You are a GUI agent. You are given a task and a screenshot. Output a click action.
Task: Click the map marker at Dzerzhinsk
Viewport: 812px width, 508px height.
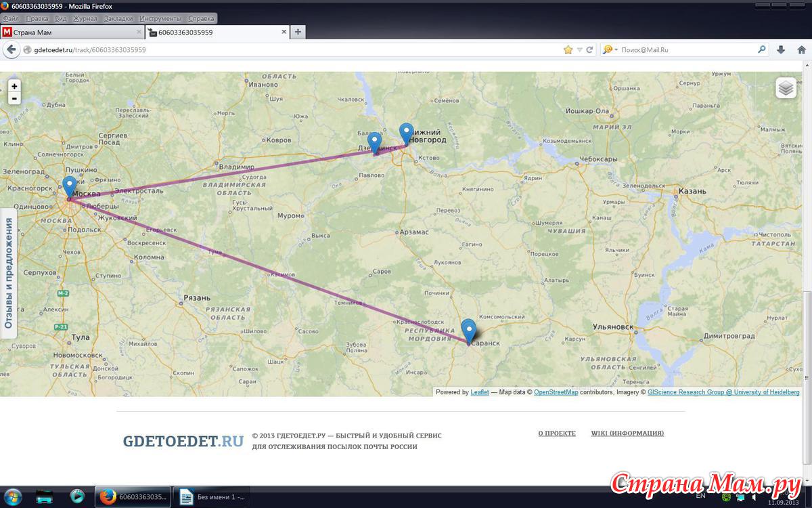click(x=375, y=143)
